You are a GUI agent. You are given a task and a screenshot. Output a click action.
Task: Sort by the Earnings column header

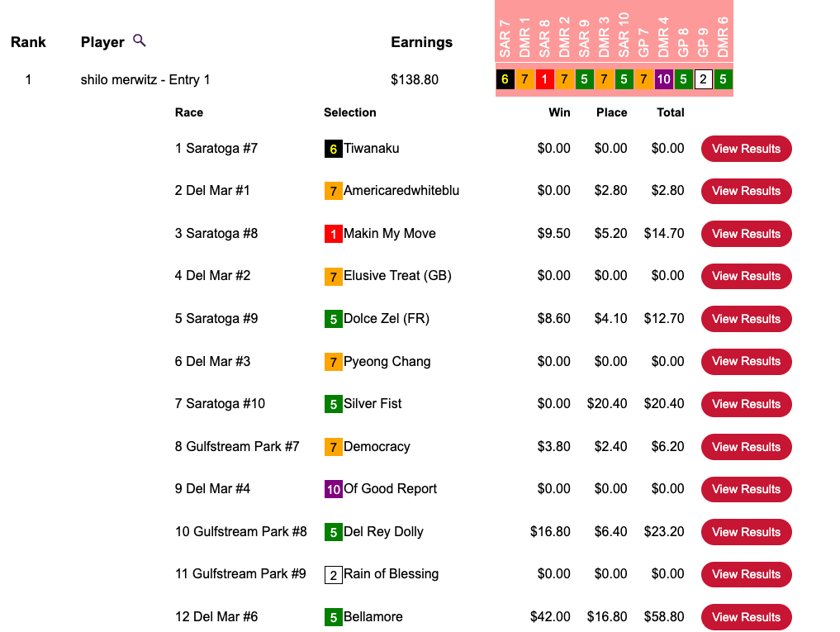421,42
